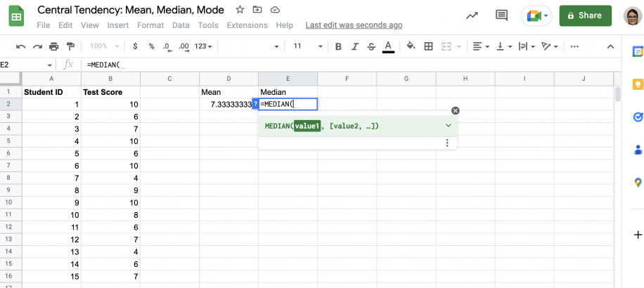644x288 pixels.
Task: Open formula help three-dot options
Action: click(447, 143)
